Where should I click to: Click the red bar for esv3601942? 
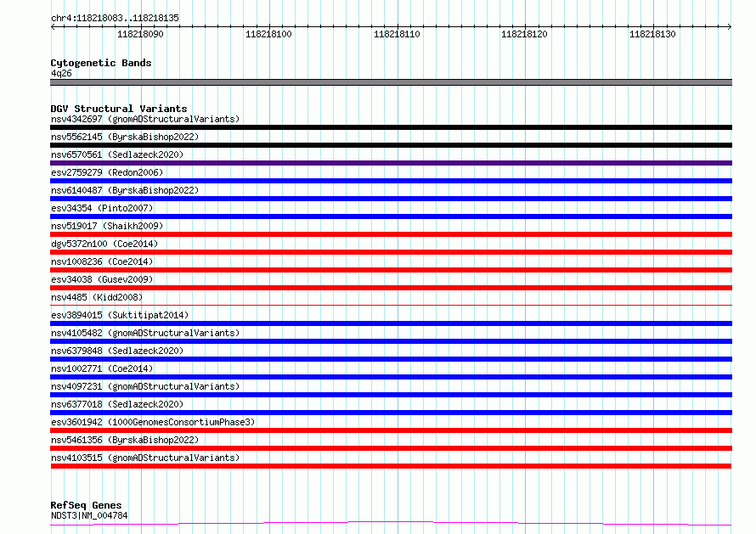(x=391, y=431)
